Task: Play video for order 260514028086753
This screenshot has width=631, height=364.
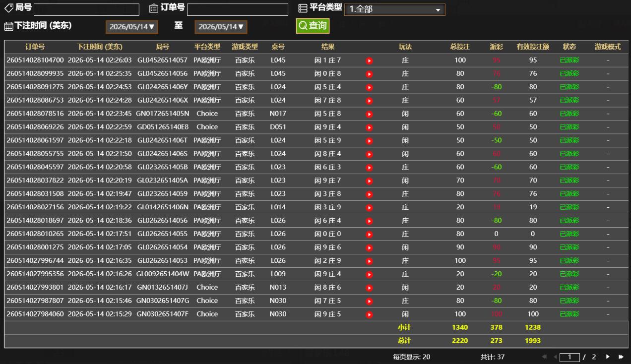Action: (369, 101)
